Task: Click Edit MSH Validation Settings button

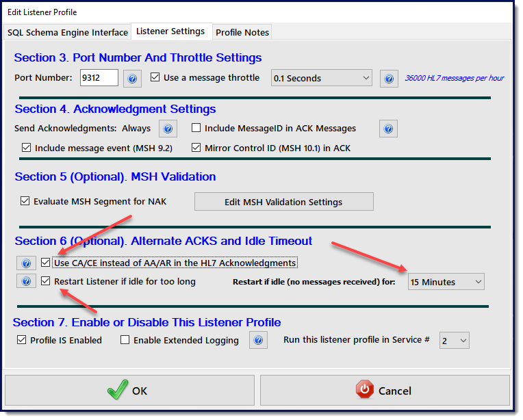Action: click(x=284, y=202)
